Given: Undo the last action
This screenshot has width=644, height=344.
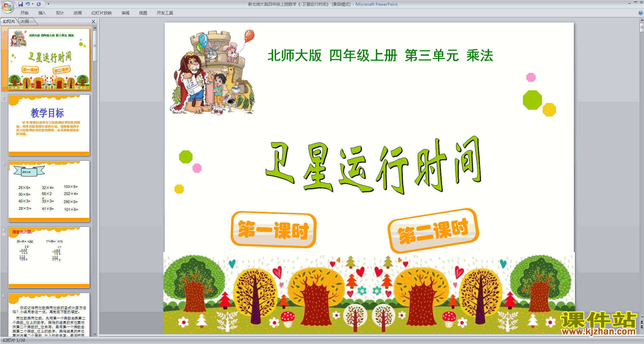Looking at the screenshot, I should pos(28,4).
